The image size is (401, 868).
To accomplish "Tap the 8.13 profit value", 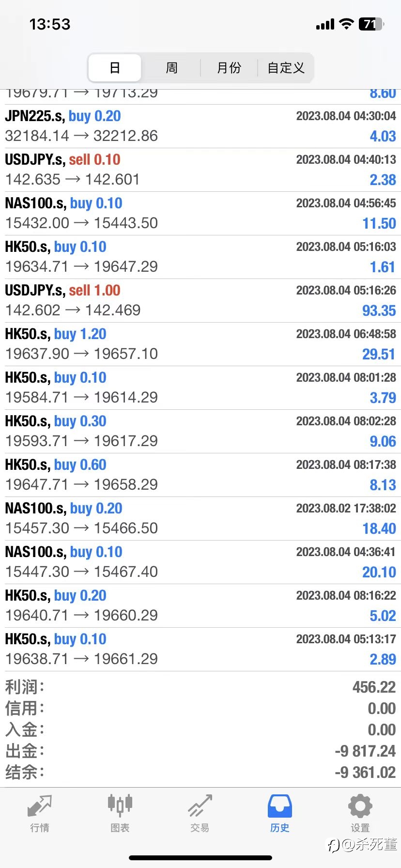I will 383,485.
